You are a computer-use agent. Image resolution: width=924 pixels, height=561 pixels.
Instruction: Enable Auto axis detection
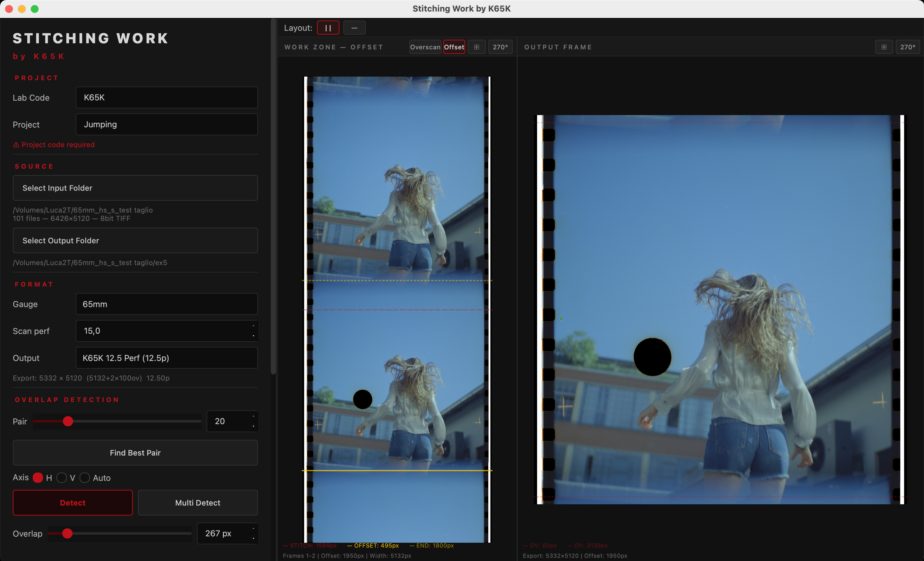click(x=85, y=478)
